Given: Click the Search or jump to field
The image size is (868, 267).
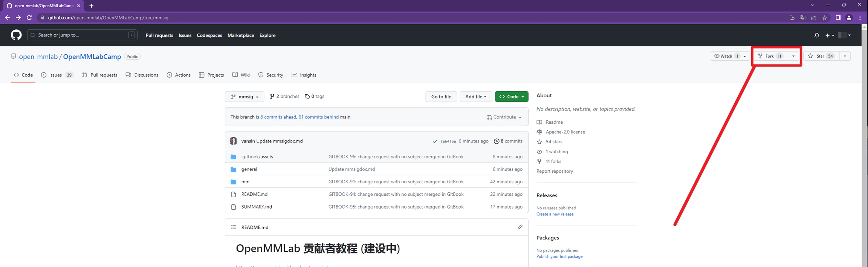Looking at the screenshot, I should pos(82,35).
